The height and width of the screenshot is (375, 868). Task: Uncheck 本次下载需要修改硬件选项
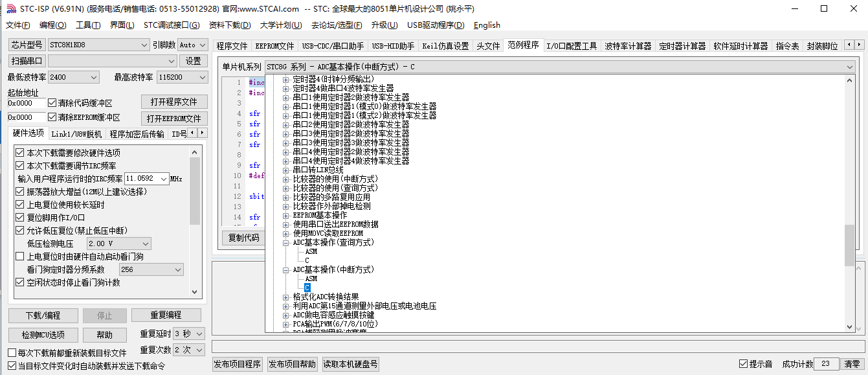tap(20, 153)
